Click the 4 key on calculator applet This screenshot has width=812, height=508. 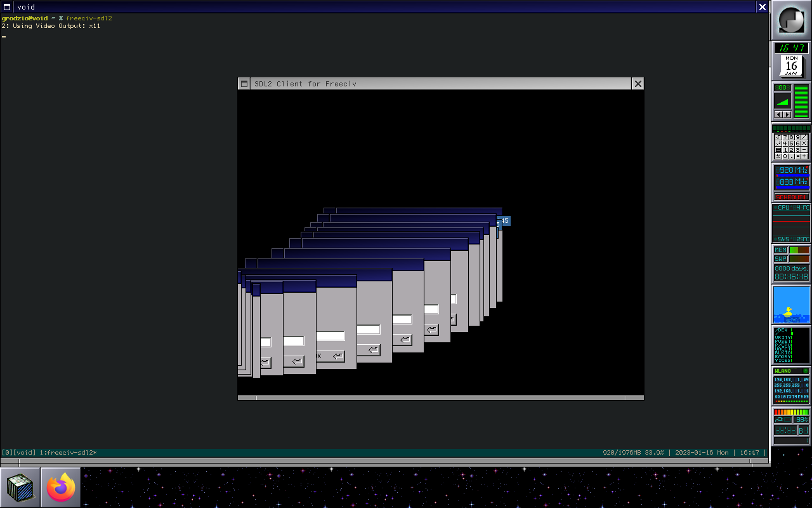pyautogui.click(x=785, y=144)
